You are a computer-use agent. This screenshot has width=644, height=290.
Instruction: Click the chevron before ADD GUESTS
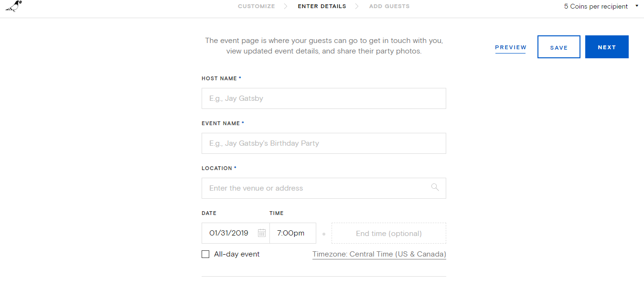pyautogui.click(x=357, y=6)
